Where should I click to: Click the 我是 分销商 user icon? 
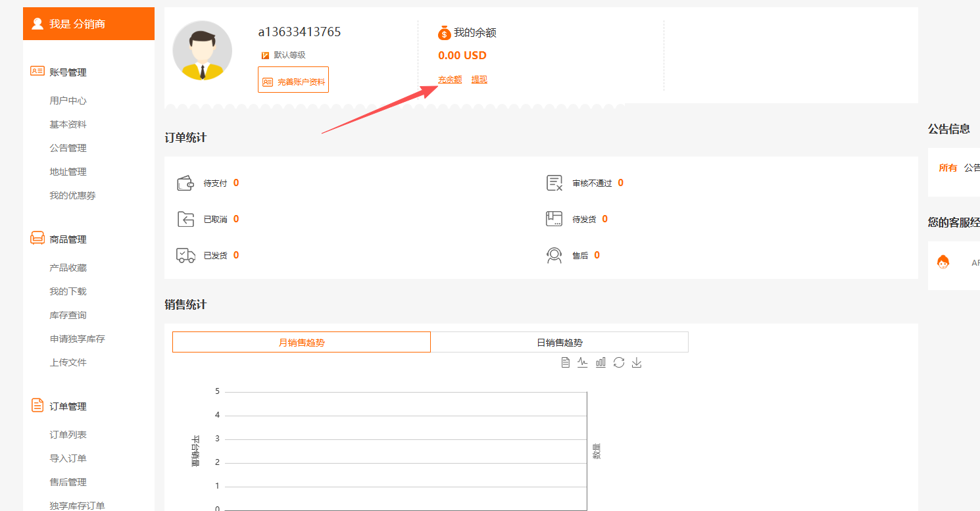tap(37, 24)
